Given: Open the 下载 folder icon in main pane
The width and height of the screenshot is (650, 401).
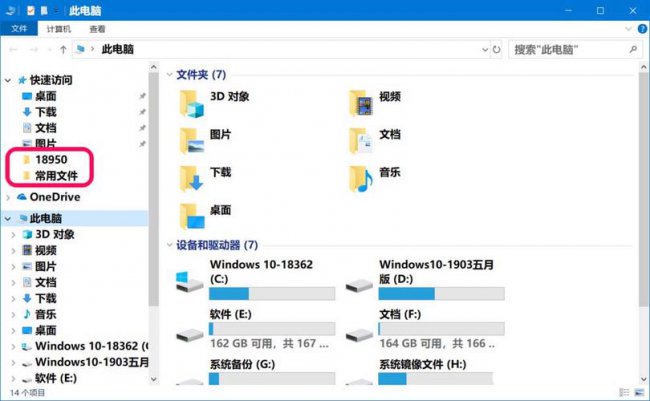Looking at the screenshot, I should coord(192,179).
